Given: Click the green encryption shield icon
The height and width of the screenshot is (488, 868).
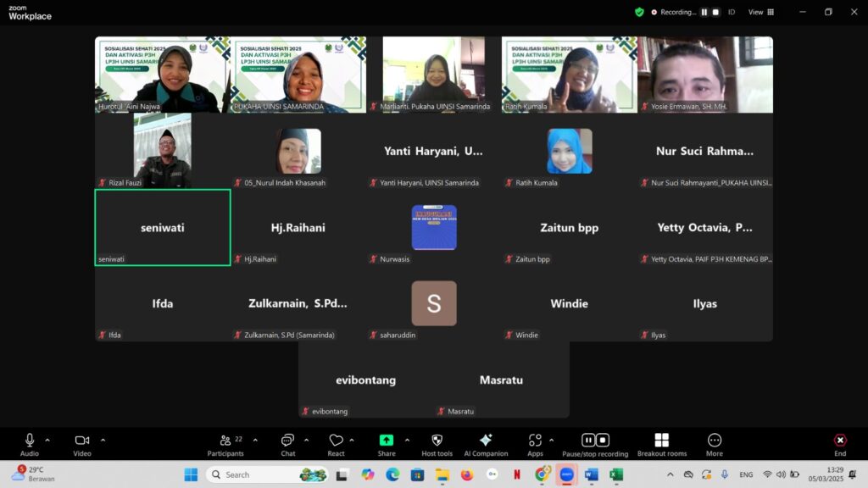Looking at the screenshot, I should click(x=639, y=12).
